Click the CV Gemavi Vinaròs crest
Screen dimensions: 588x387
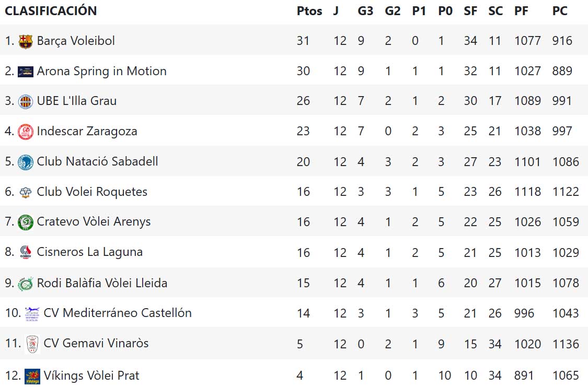tap(32, 344)
